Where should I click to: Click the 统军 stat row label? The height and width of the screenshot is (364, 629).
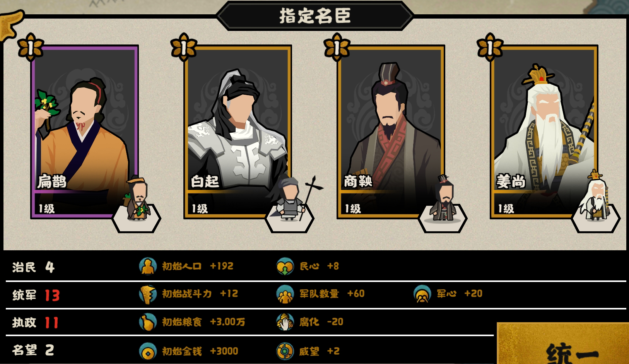coord(24,295)
